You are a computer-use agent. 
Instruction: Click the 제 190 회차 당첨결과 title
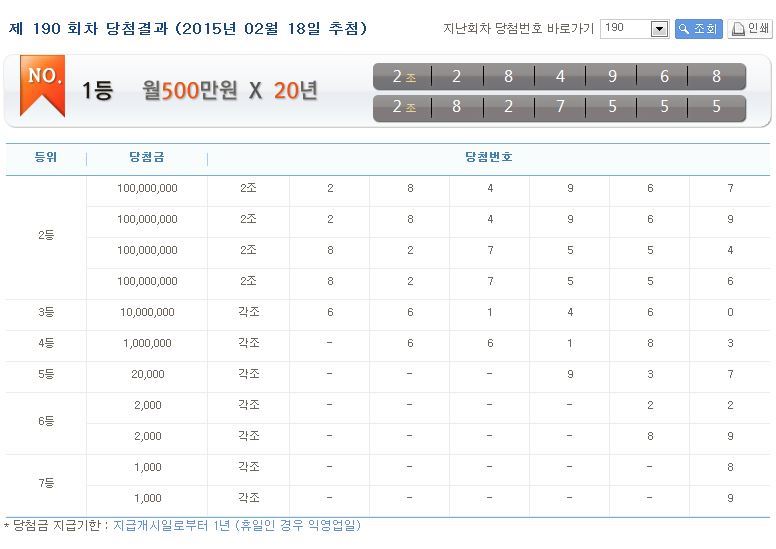tap(187, 28)
